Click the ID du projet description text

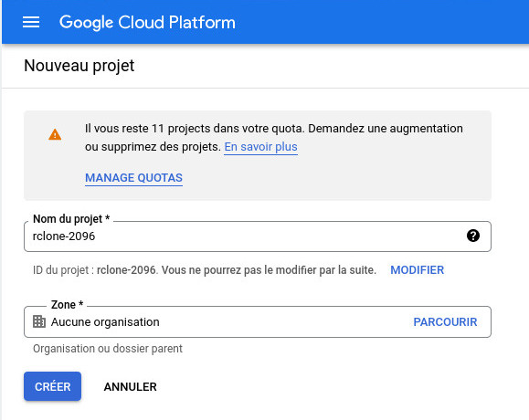point(205,270)
